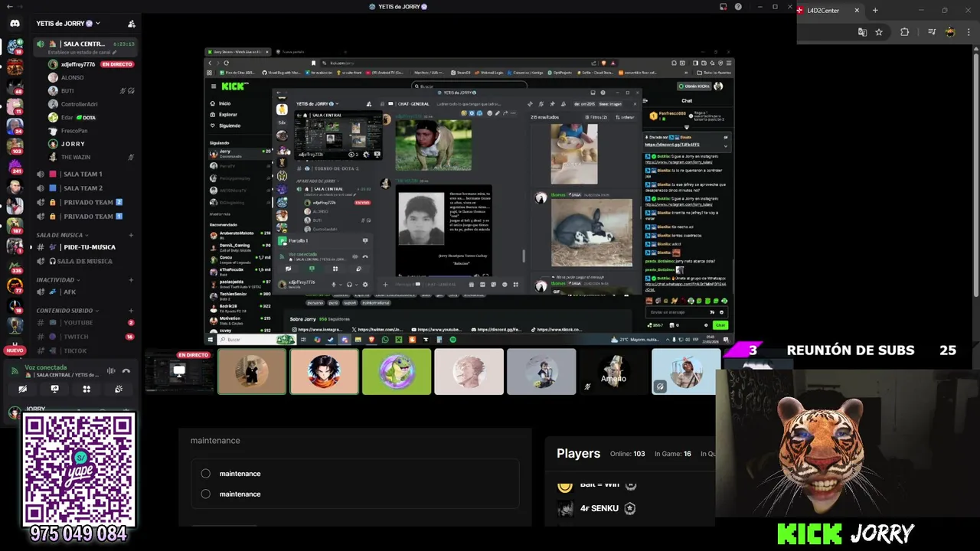Select user JORRY in voice list
980x551 pixels.
tap(73, 144)
